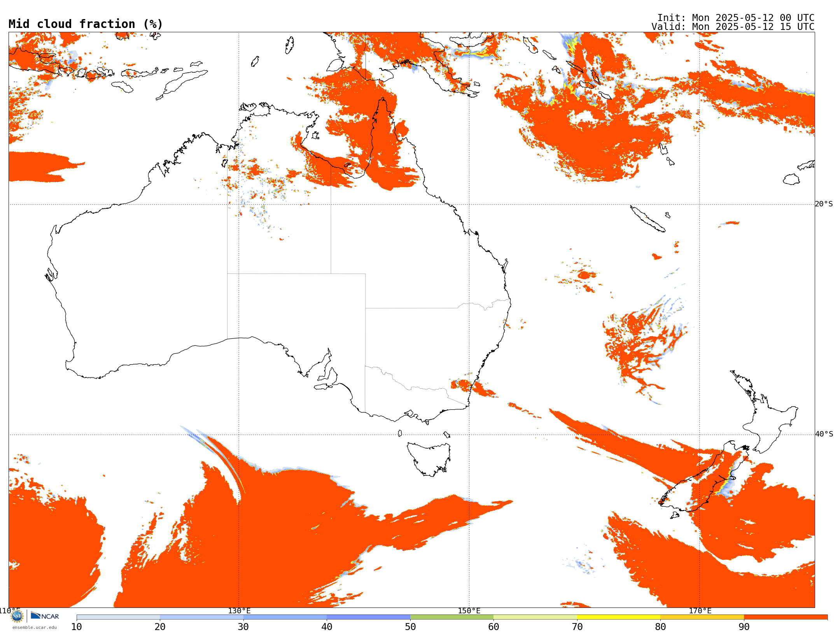Click the Mid cloud fraction (%) title
840x632 pixels.
[x=86, y=24]
